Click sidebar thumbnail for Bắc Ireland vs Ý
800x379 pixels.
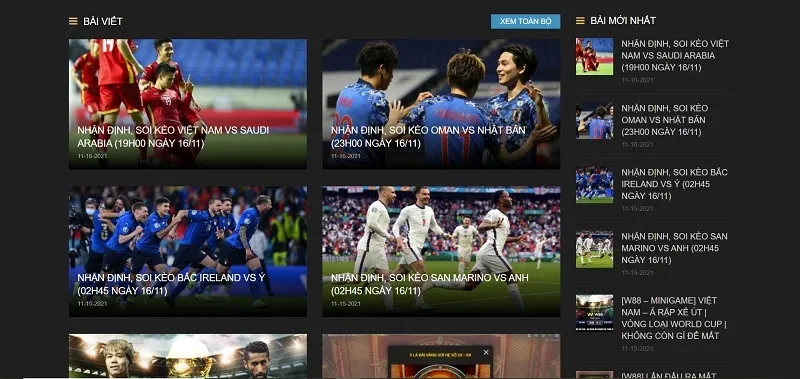click(594, 185)
